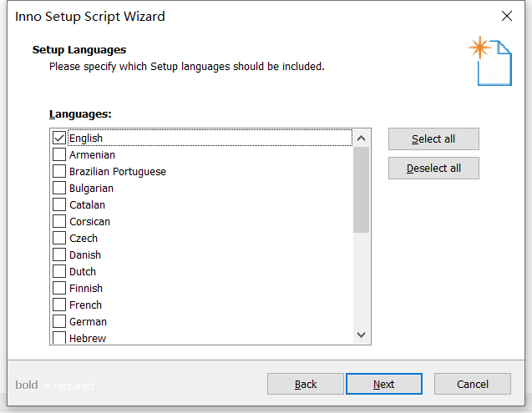Click the German list item text
The image size is (532, 413).
pyautogui.click(x=88, y=321)
